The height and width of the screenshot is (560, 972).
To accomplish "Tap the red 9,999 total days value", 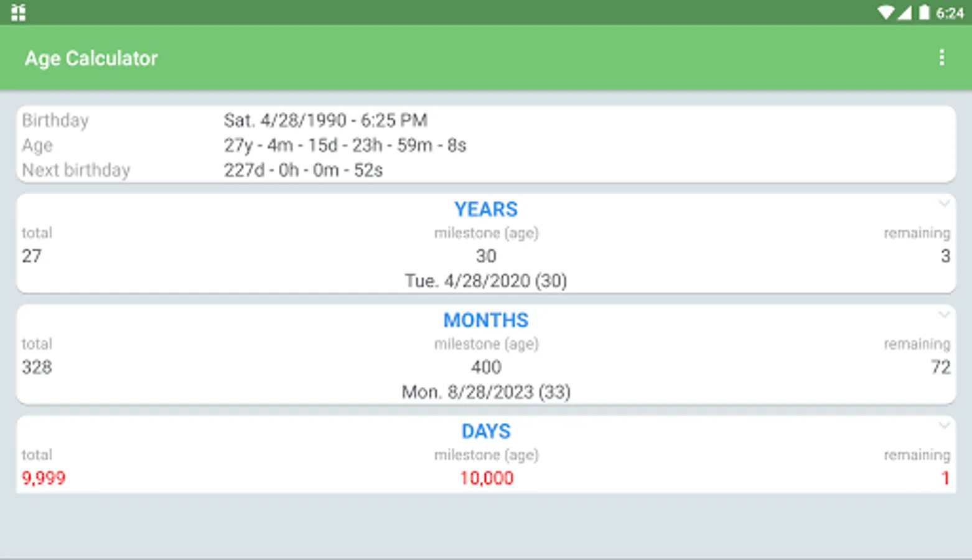I will pyautogui.click(x=44, y=478).
